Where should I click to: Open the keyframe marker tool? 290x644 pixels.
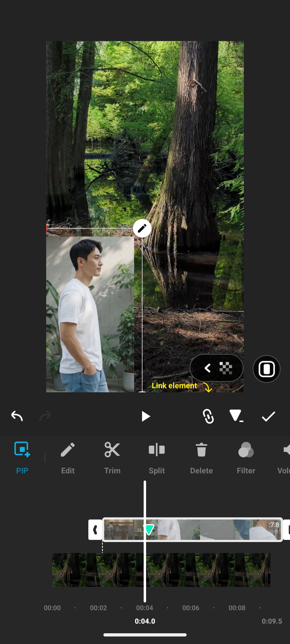[x=236, y=416]
